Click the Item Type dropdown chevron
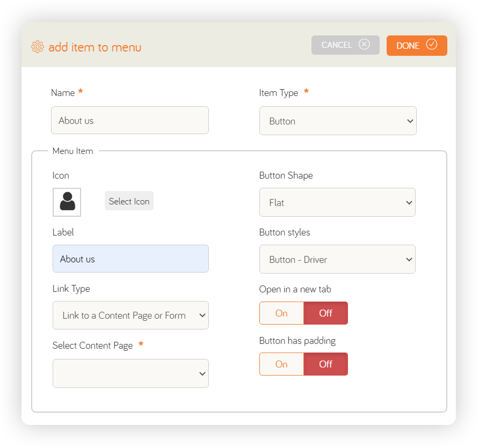The width and height of the screenshot is (479, 448). coord(410,121)
